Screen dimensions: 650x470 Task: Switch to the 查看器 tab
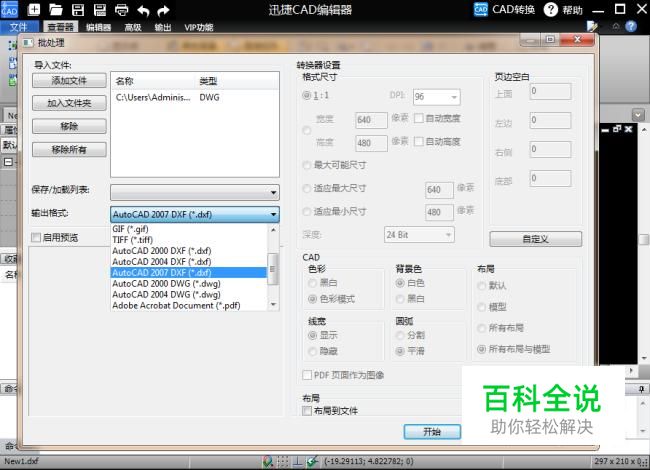61,27
